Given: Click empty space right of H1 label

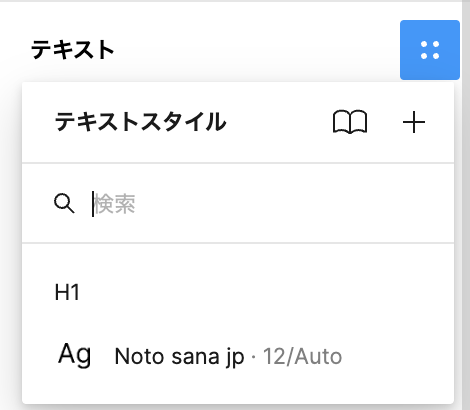Looking at the screenshot, I should tap(267, 292).
